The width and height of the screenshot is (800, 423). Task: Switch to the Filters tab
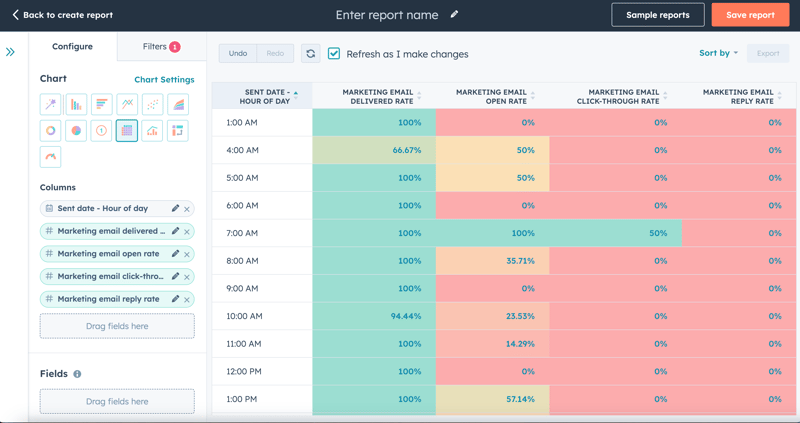coord(160,47)
